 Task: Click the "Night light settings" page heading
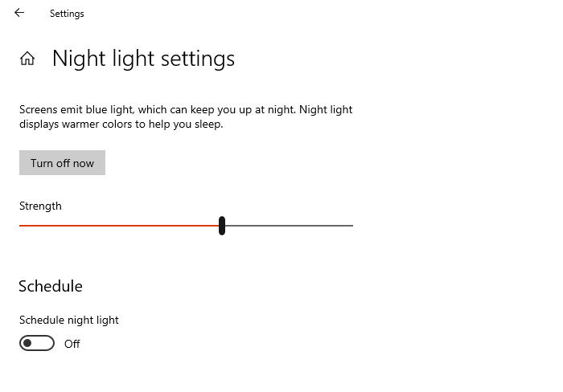click(x=143, y=59)
